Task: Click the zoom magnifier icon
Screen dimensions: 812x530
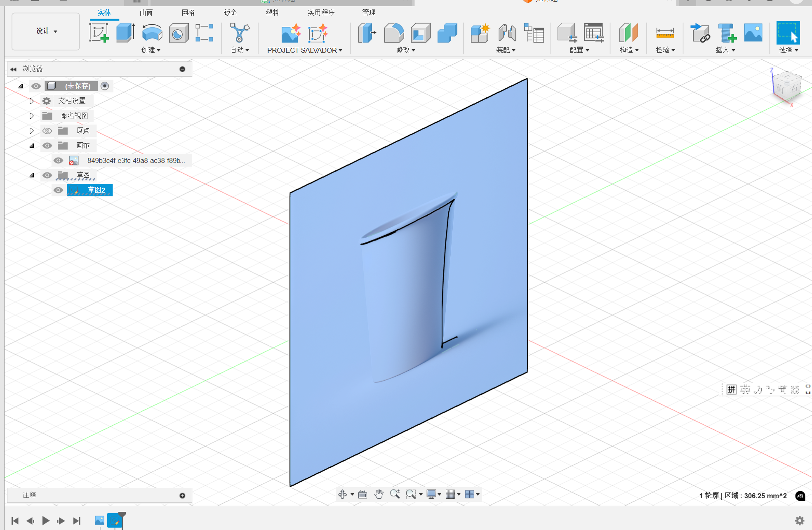Action: [395, 494]
